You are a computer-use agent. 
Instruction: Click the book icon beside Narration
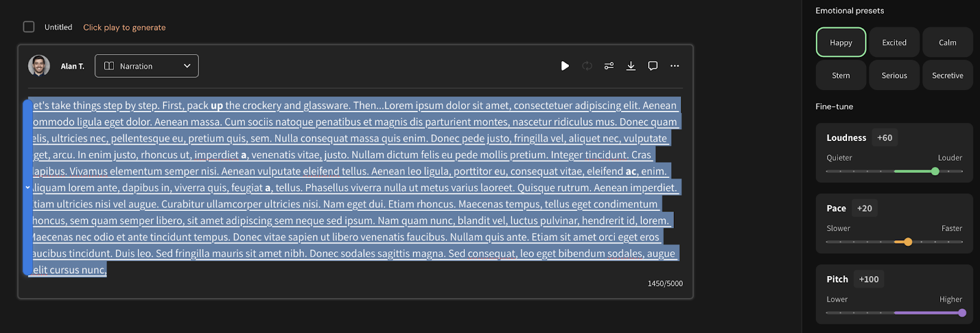coord(109,66)
